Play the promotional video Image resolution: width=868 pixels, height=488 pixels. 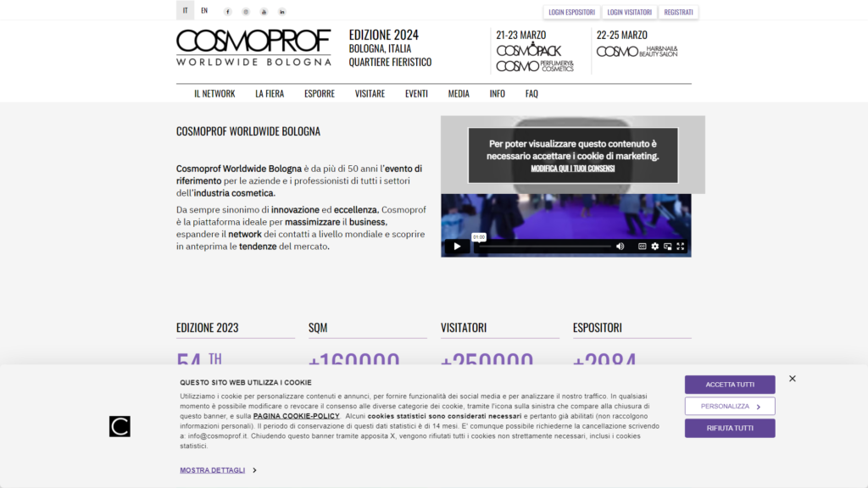(457, 247)
